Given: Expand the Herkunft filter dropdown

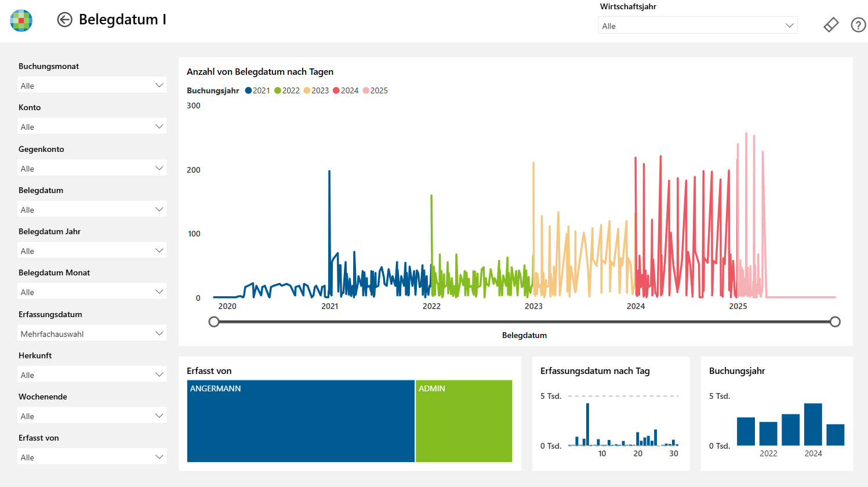Looking at the screenshot, I should click(x=92, y=375).
